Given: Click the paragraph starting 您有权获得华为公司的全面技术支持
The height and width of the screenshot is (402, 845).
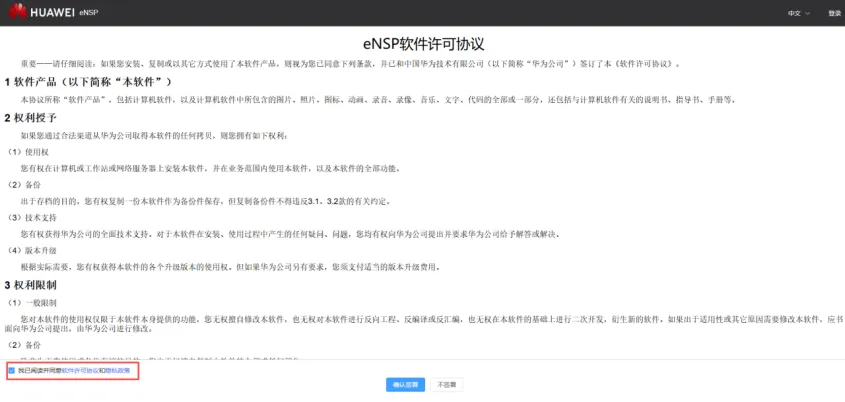Looking at the screenshot, I should [x=293, y=234].
